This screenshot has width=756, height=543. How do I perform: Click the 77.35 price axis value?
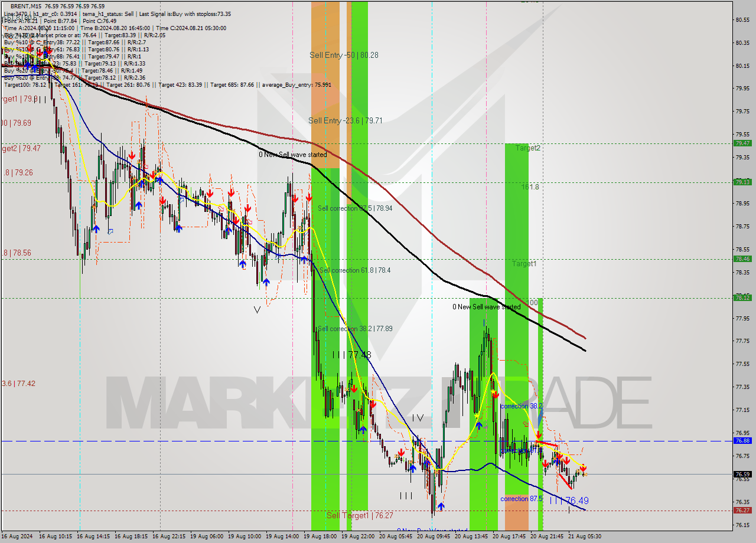(742, 387)
